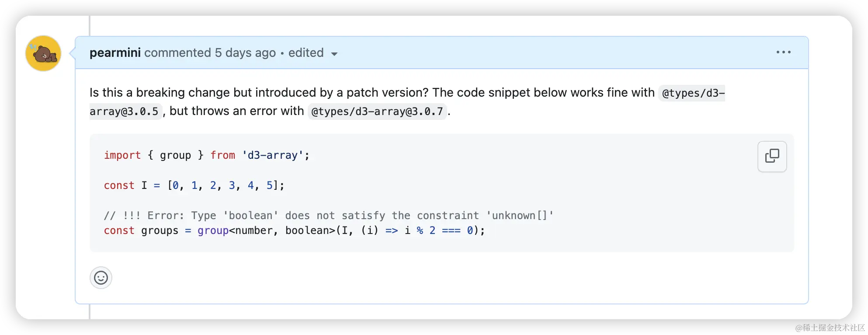Add an emoji reaction via smiley icon
The image size is (868, 335).
101,278
